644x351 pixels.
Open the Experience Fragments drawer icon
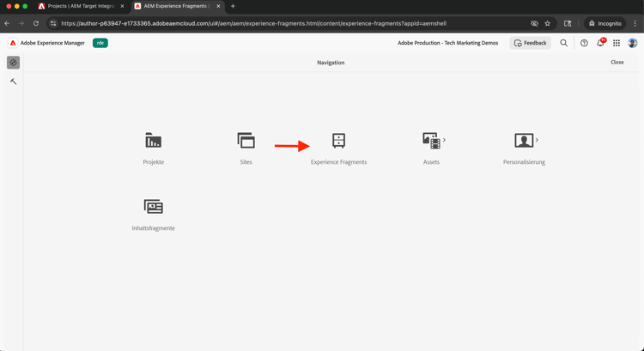pos(339,141)
